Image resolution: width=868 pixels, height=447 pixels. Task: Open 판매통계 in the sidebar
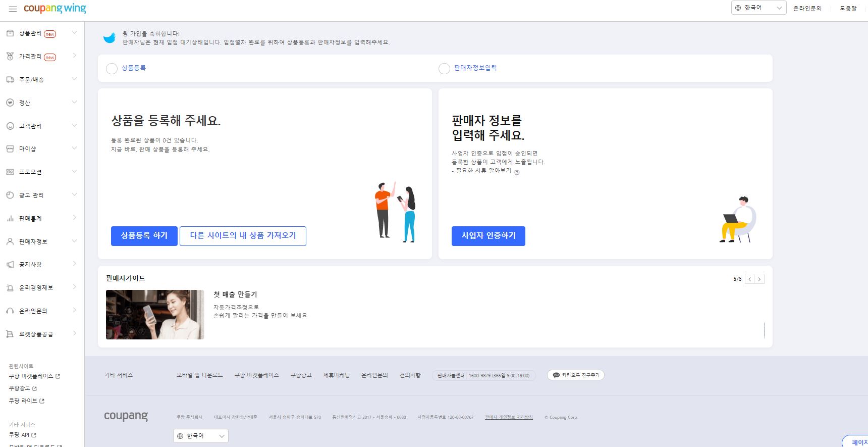click(x=30, y=219)
